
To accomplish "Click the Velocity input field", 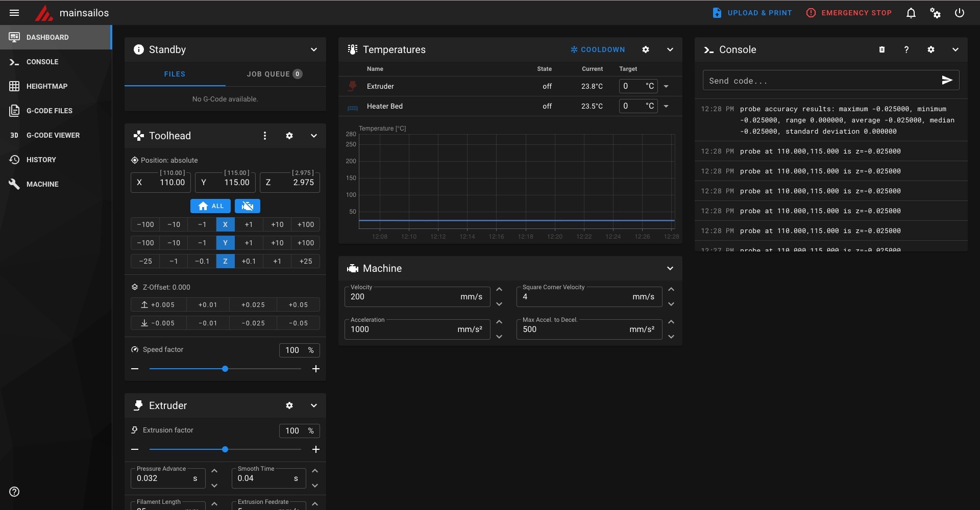I will [x=417, y=297].
